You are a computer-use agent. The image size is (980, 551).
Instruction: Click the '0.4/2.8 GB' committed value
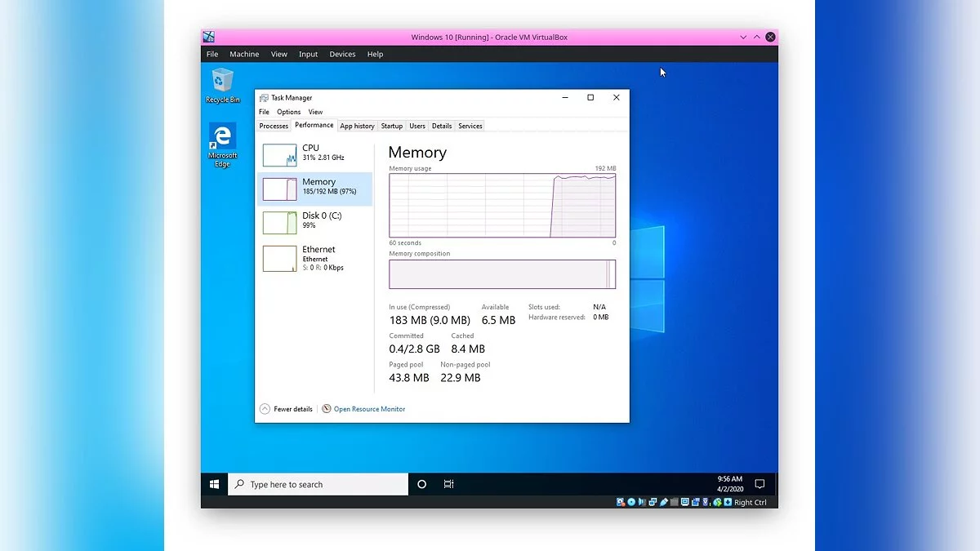[x=414, y=349]
